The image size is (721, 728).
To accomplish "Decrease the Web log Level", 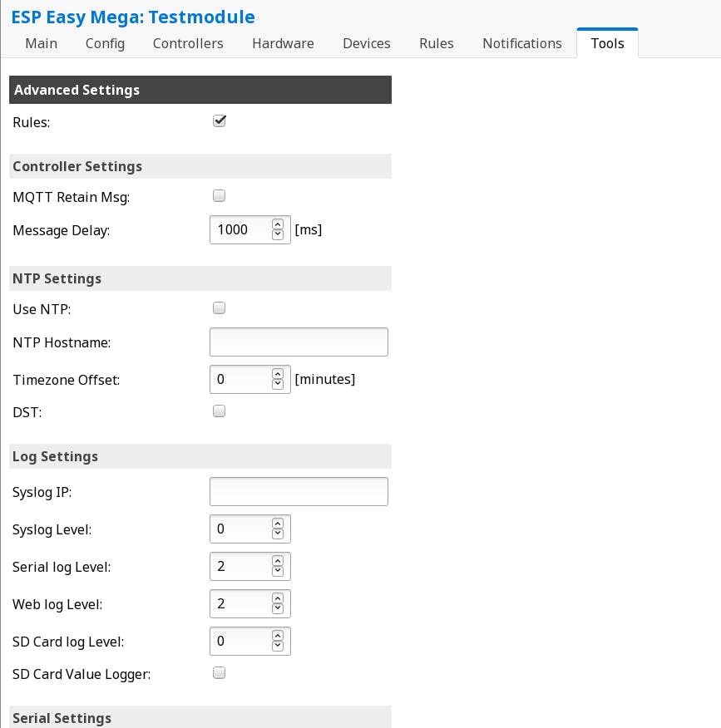I will [x=278, y=609].
